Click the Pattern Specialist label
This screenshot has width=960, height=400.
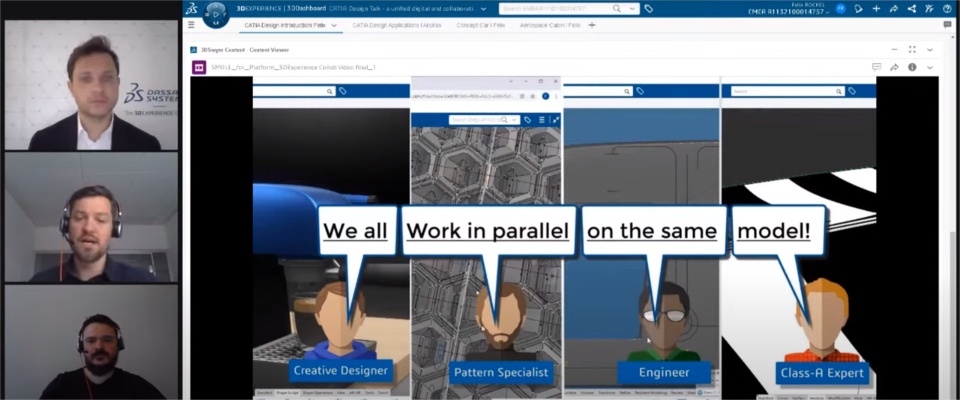501,371
